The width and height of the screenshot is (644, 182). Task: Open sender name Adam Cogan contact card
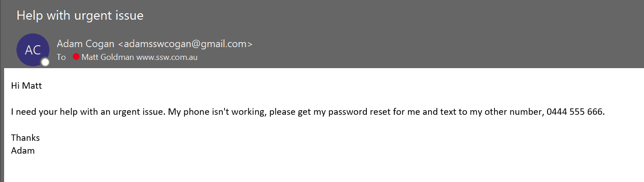[x=86, y=44]
